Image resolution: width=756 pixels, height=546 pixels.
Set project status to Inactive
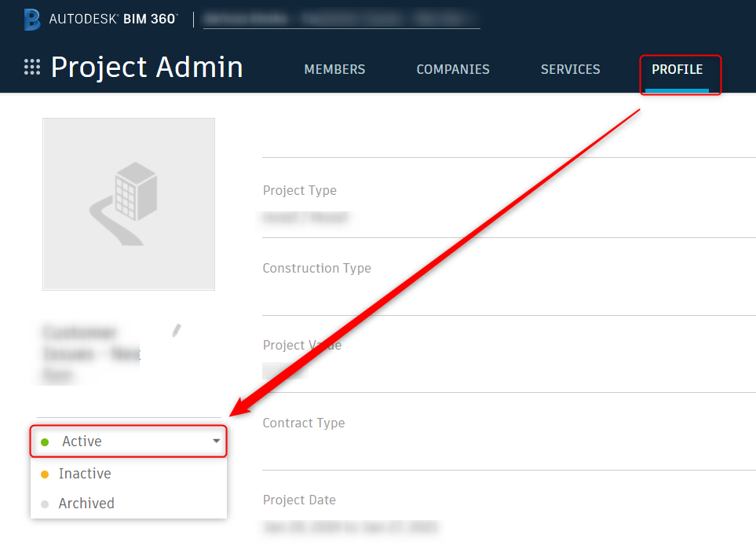coord(86,473)
